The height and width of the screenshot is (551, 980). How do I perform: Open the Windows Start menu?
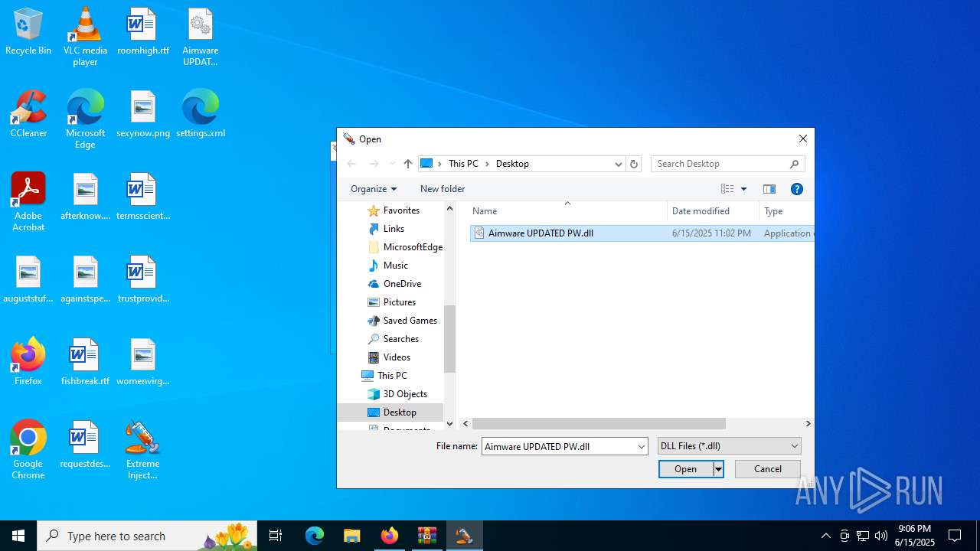[18, 536]
